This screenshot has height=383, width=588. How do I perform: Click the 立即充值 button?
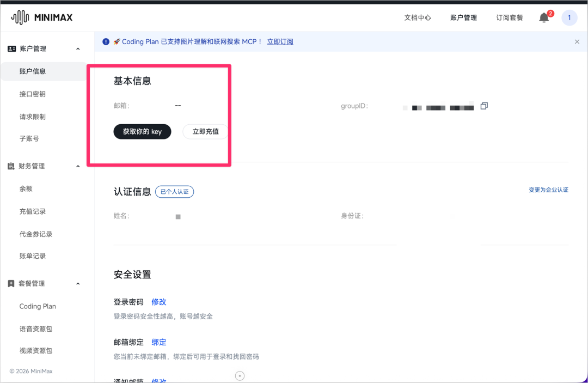205,131
